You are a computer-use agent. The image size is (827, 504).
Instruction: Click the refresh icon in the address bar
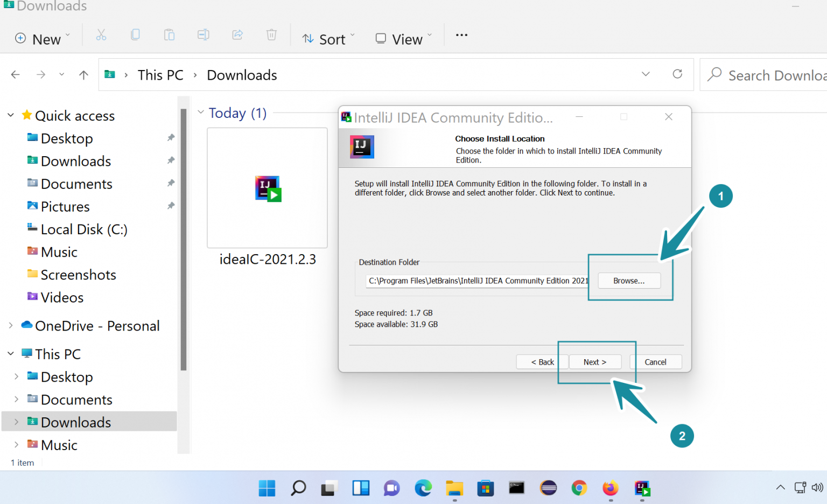[x=677, y=74]
